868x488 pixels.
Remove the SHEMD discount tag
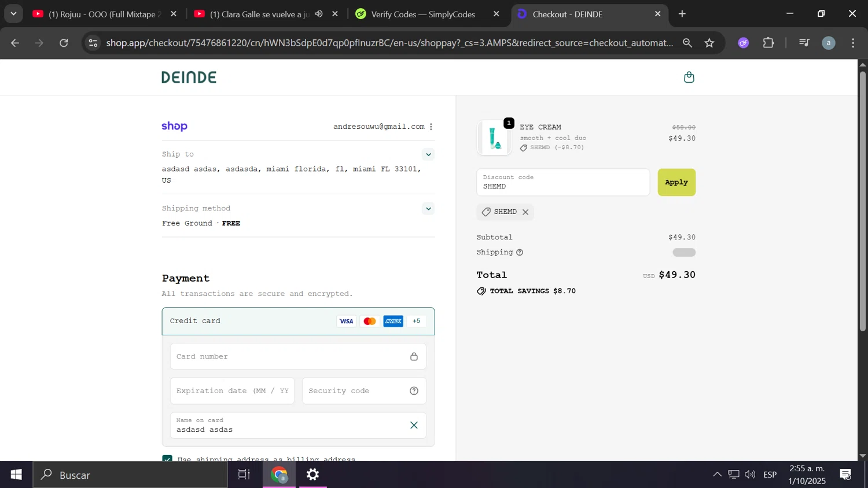(525, 212)
